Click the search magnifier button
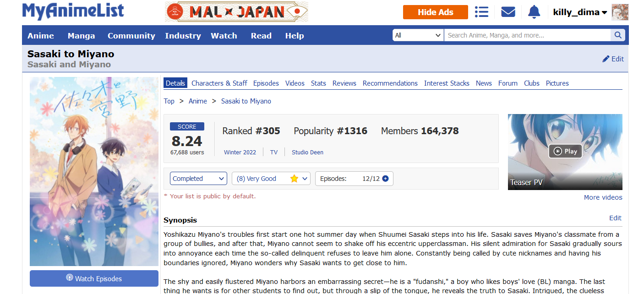 click(x=617, y=35)
